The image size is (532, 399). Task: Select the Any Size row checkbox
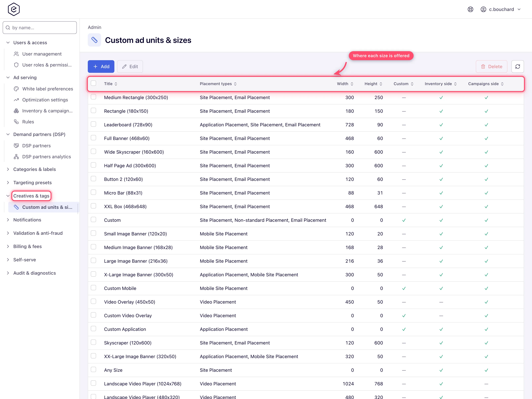pyautogui.click(x=94, y=369)
